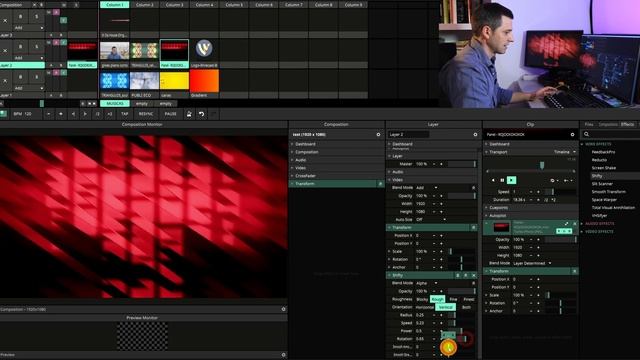The height and width of the screenshot is (360, 640).
Task: Open Composition panel settings gear
Action: 378,134
